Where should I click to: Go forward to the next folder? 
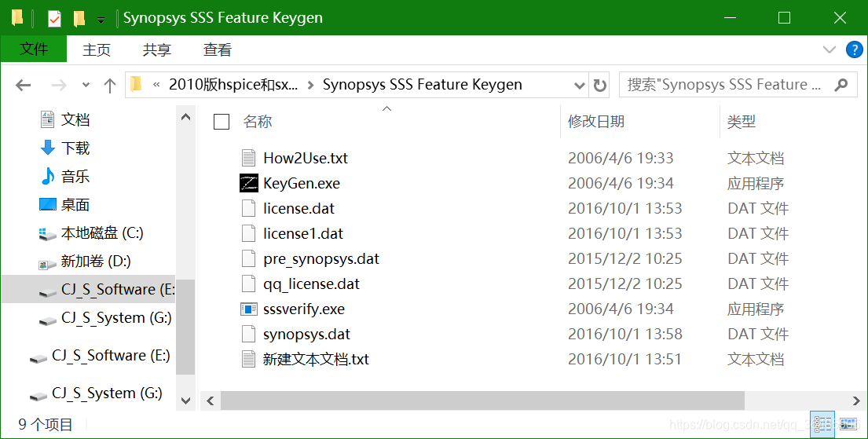click(x=59, y=86)
